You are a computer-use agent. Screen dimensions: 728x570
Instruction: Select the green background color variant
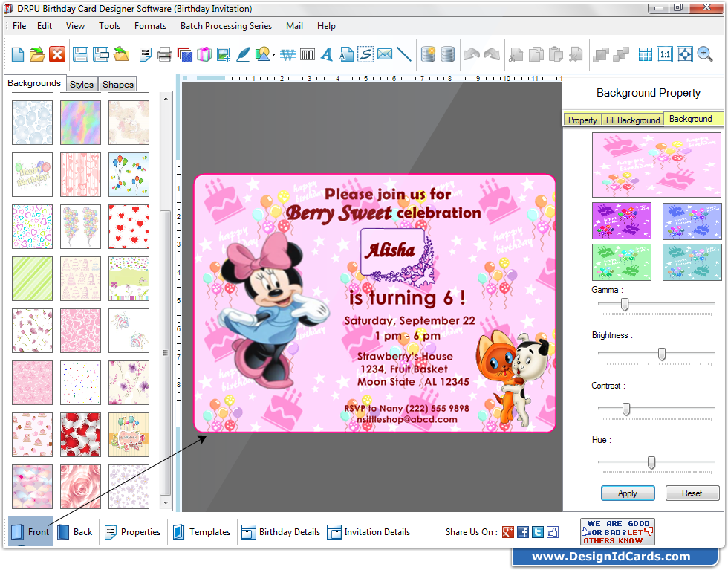pos(622,262)
